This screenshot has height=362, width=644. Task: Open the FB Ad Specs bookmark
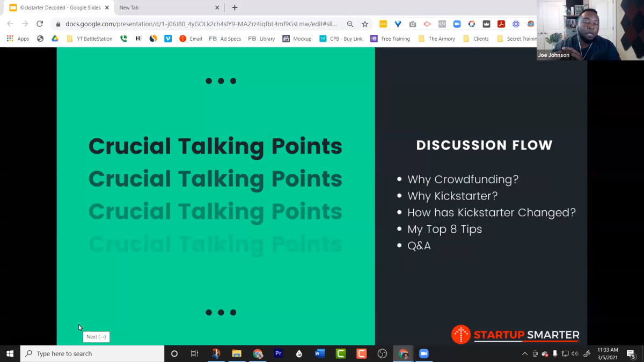click(225, 39)
